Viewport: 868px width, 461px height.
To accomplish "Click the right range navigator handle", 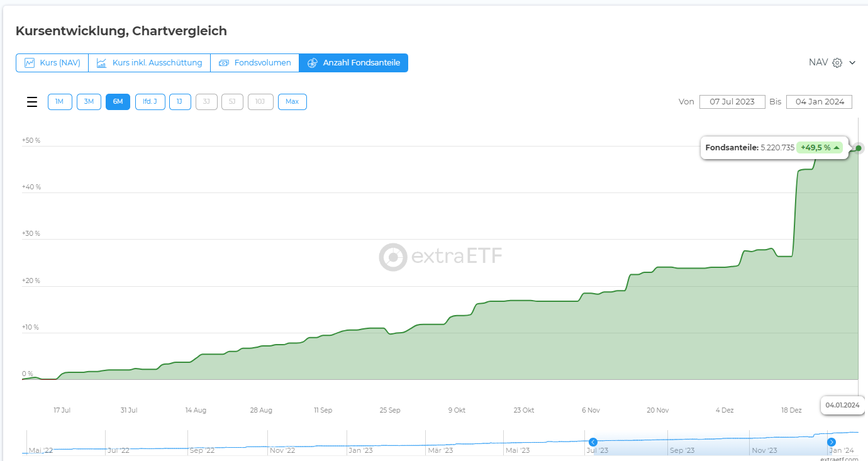I will (832, 442).
